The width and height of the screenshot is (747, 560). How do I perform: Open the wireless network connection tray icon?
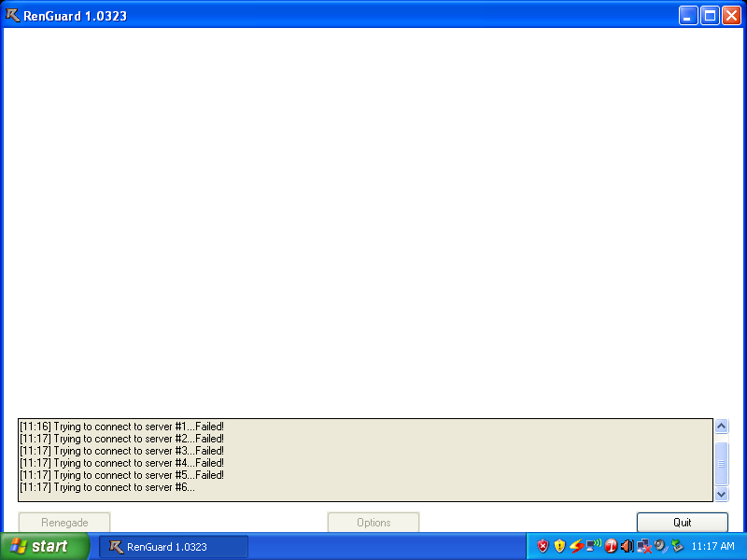coord(593,546)
